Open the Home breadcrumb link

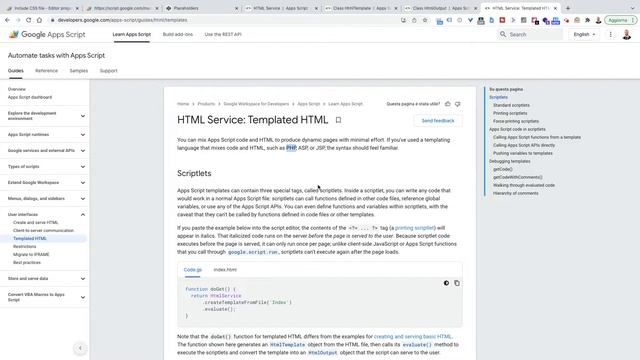tap(183, 104)
